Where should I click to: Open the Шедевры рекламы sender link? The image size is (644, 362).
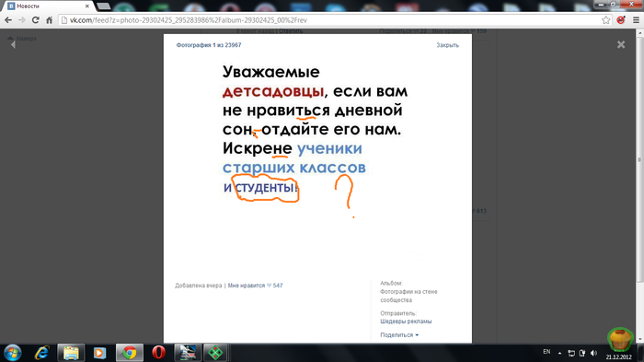tap(406, 321)
